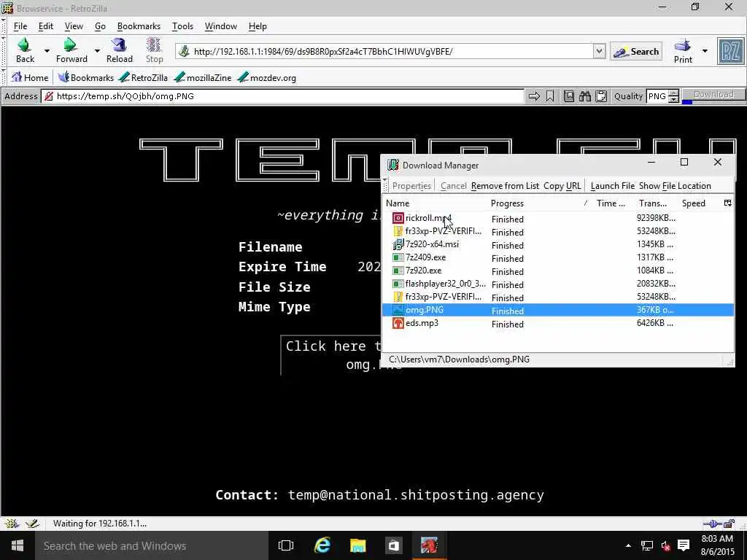Screen dimensions: 747x560
Task: Select flashplayer32 download entry
Action: (558, 284)
